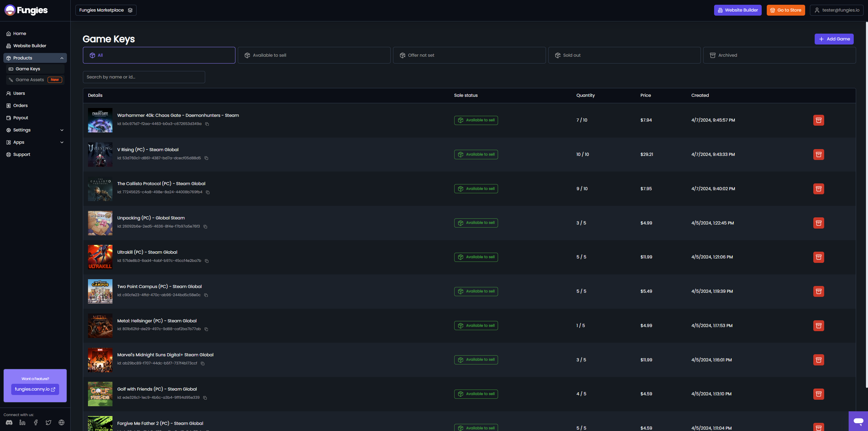Copy the Ultrakill game id
Viewport: 868px width, 431px height.
[207, 261]
